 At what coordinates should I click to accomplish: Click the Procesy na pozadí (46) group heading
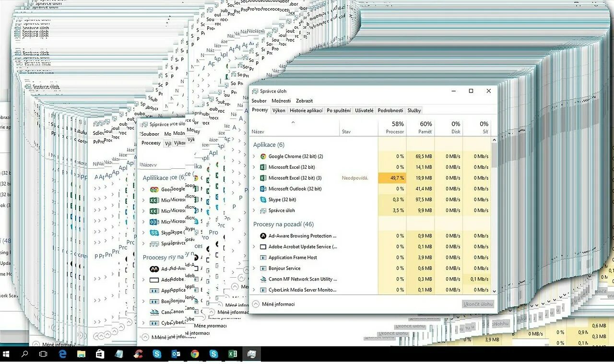point(283,224)
